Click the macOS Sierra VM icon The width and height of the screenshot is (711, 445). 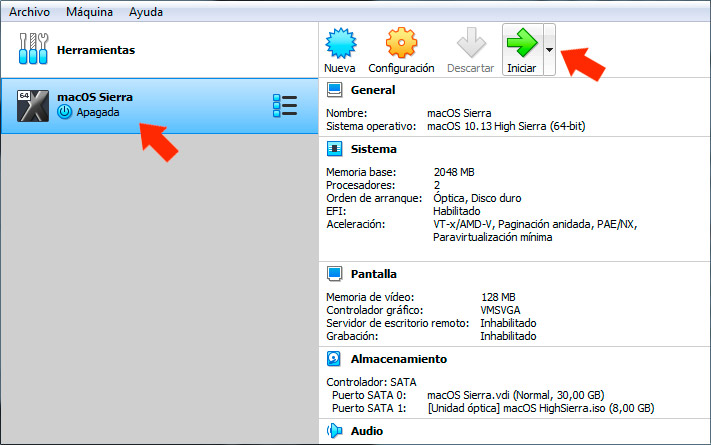tap(33, 106)
